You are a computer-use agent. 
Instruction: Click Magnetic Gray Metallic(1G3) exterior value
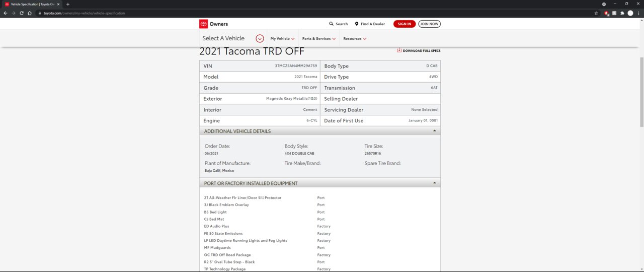(x=292, y=99)
